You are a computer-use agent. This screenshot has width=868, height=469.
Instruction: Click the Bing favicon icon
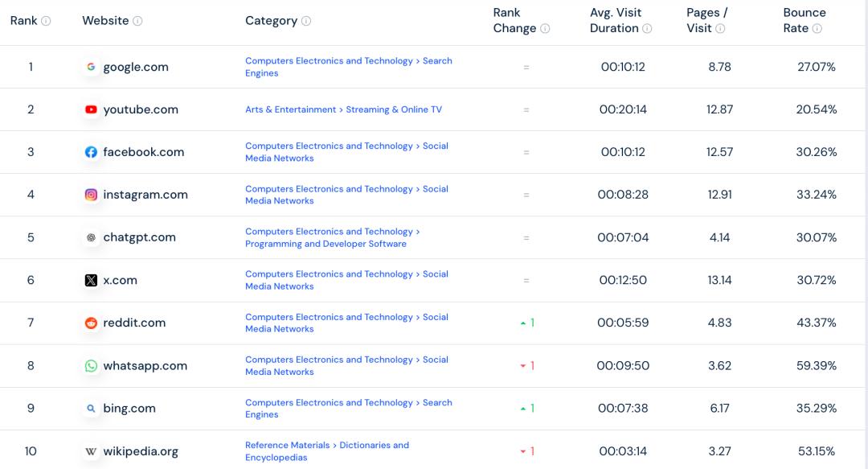coord(92,408)
